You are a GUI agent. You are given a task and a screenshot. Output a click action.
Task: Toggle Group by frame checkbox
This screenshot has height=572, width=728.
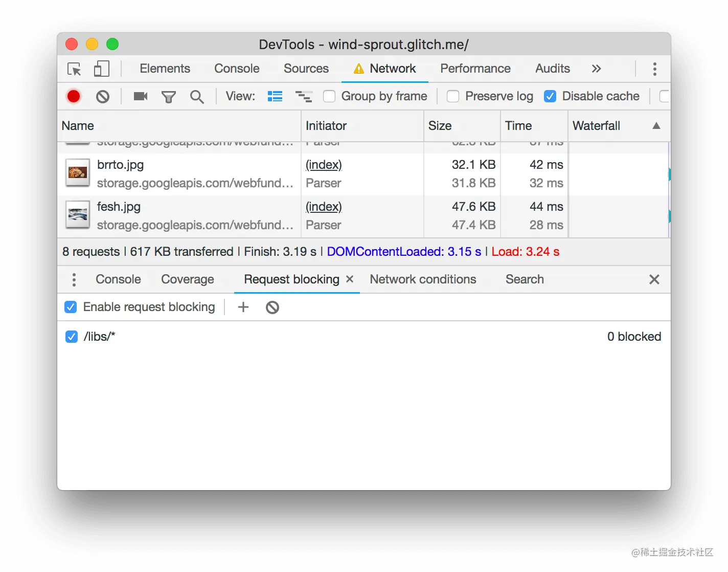tap(329, 96)
